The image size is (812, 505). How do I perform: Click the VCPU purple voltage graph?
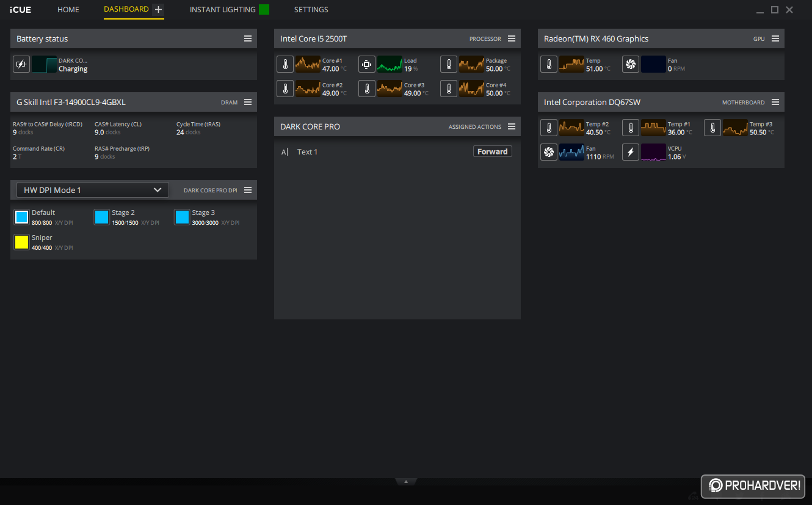coord(653,152)
